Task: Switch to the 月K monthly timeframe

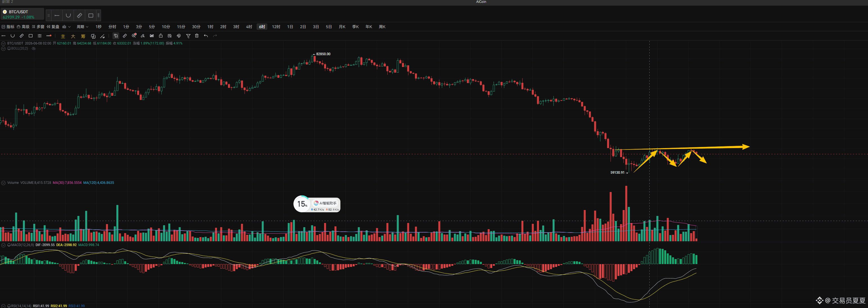Action: click(x=342, y=27)
